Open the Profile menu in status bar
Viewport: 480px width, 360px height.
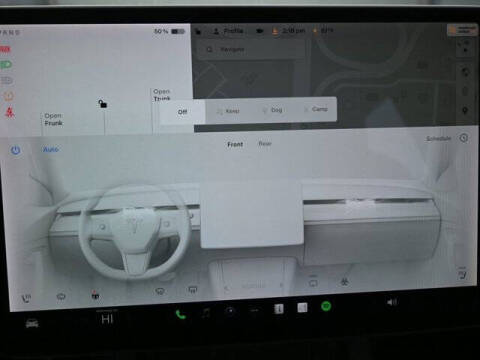pyautogui.click(x=229, y=31)
